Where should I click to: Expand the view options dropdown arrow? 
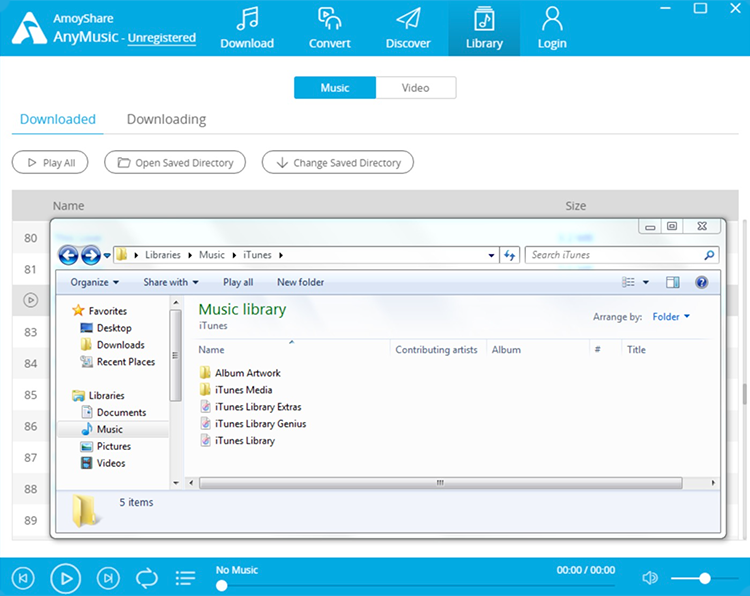coord(646,282)
